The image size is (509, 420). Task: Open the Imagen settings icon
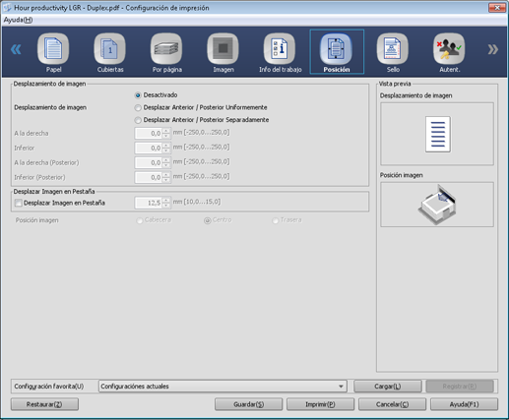[223, 49]
